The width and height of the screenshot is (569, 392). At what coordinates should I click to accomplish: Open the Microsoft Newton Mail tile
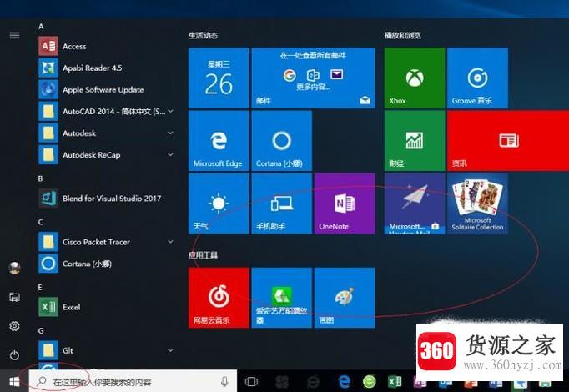point(415,204)
